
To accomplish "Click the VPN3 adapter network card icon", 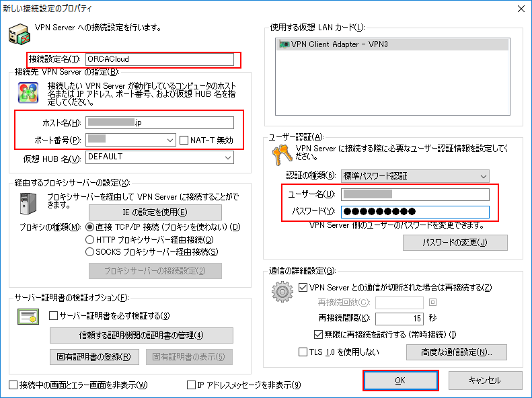I will coord(284,44).
